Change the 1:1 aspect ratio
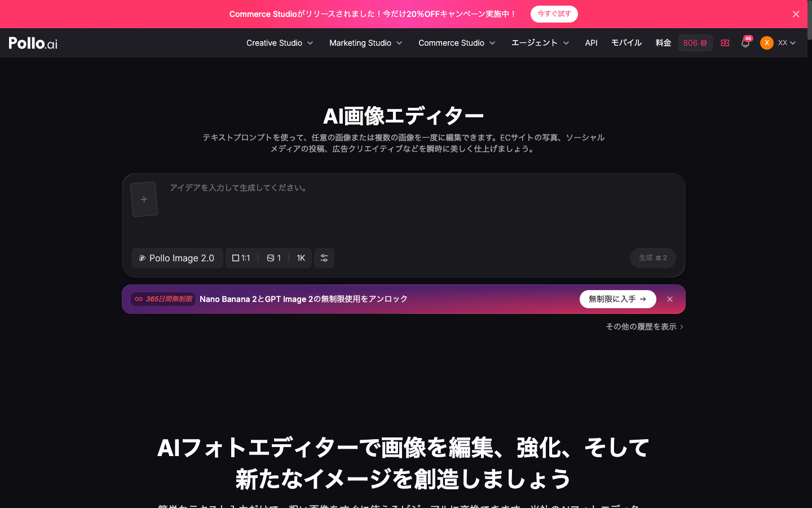 241,258
